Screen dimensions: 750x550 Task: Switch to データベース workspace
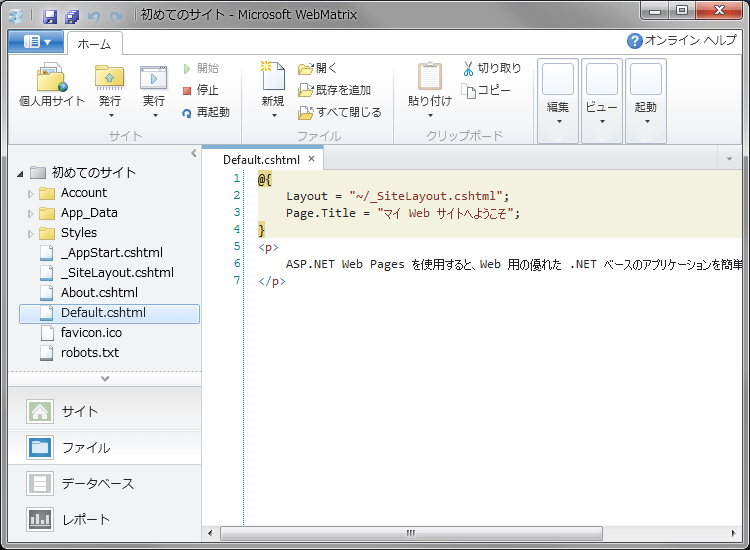104,484
